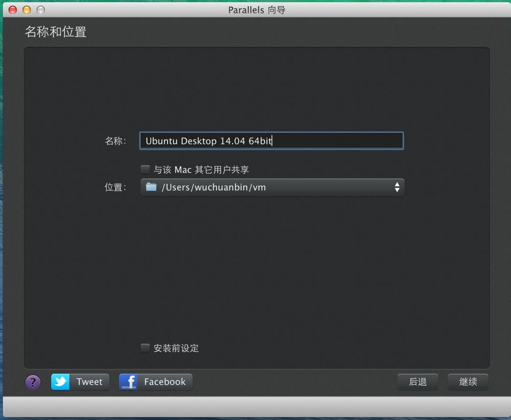Click the Parallels 向导 window title
Viewport: 511px width, 420px height.
257,10
